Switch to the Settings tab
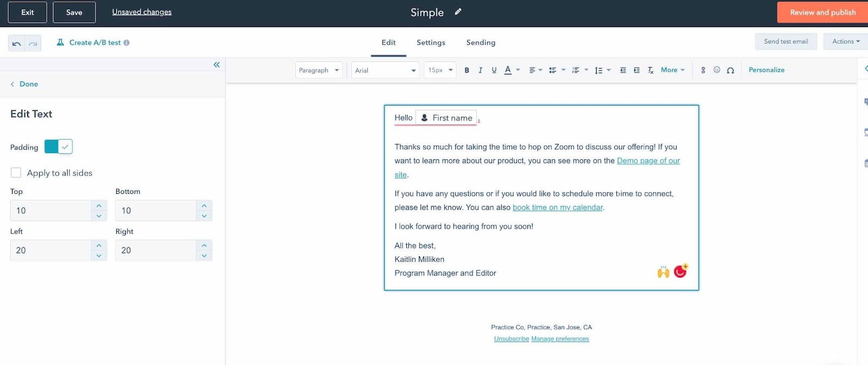Image resolution: width=868 pixels, height=365 pixels. point(431,42)
